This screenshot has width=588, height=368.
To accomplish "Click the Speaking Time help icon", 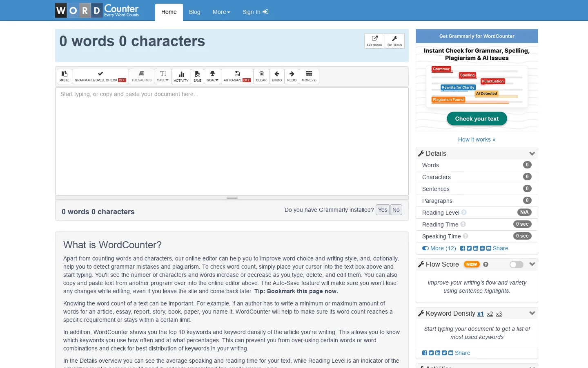I will point(465,236).
